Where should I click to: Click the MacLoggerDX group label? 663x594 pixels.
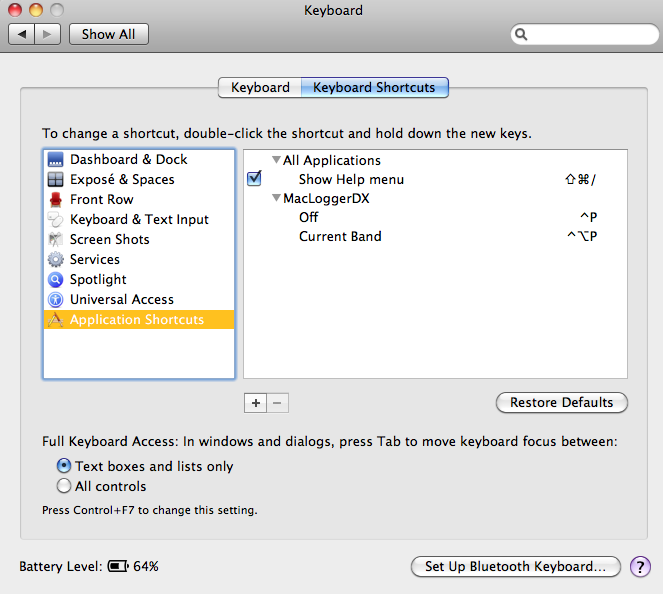tap(326, 198)
